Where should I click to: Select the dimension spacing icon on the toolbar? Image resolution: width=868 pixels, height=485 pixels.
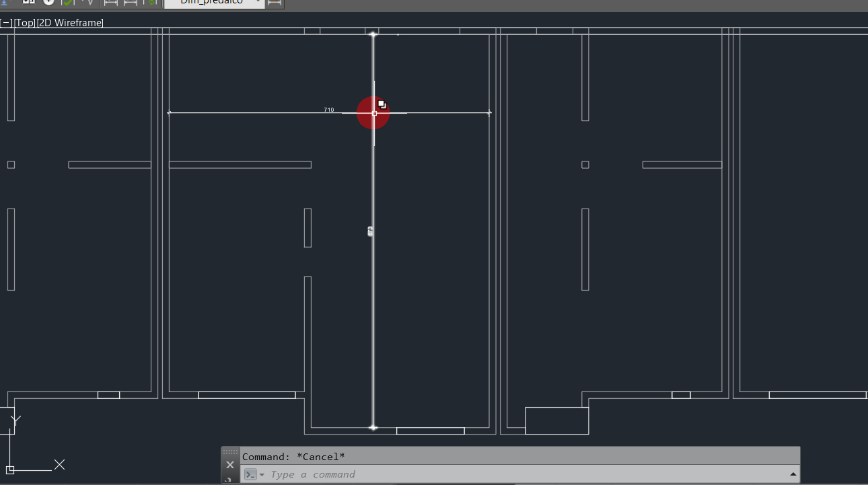click(x=131, y=3)
